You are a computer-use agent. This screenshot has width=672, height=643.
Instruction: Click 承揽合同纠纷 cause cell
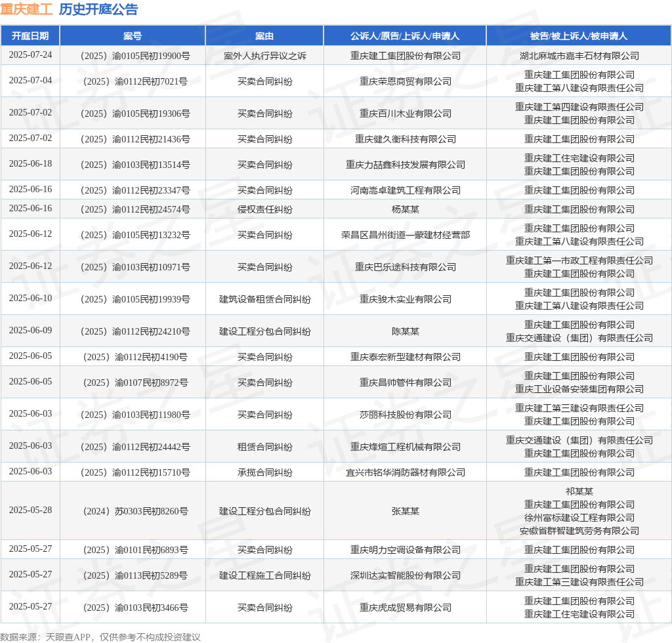pyautogui.click(x=265, y=473)
